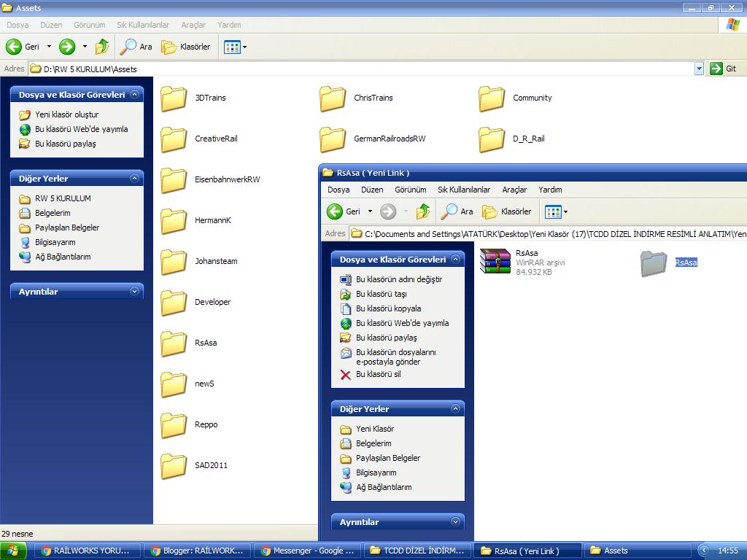Click Bu klasörü taşı link
The image size is (747, 560).
click(x=373, y=295)
